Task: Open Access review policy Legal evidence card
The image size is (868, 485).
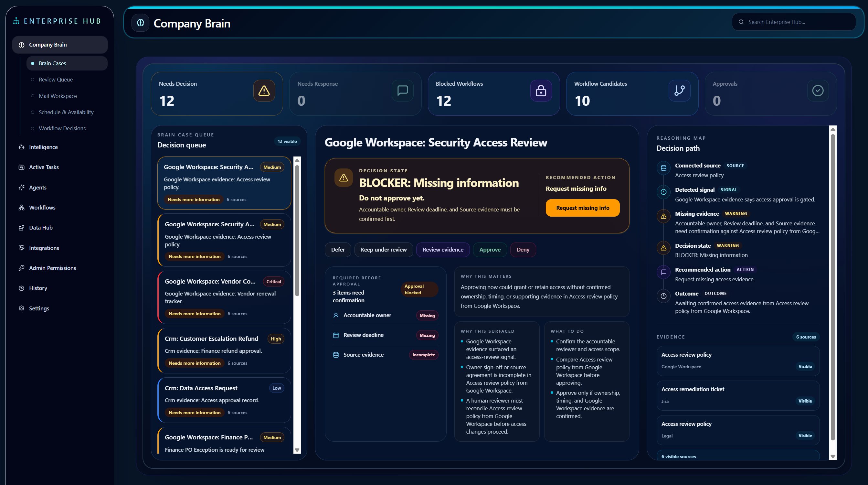Action: [x=737, y=430]
